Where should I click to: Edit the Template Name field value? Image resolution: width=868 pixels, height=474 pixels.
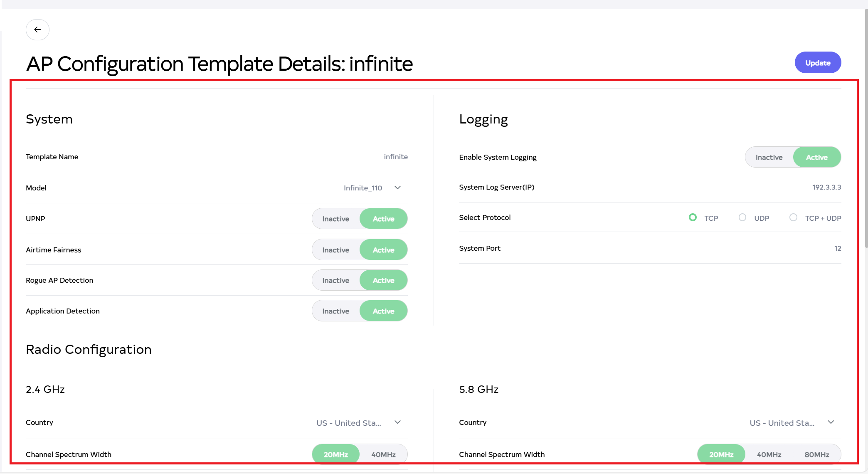point(395,157)
